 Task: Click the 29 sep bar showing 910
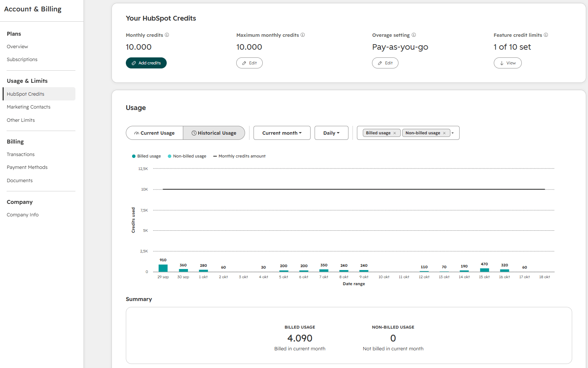163,268
